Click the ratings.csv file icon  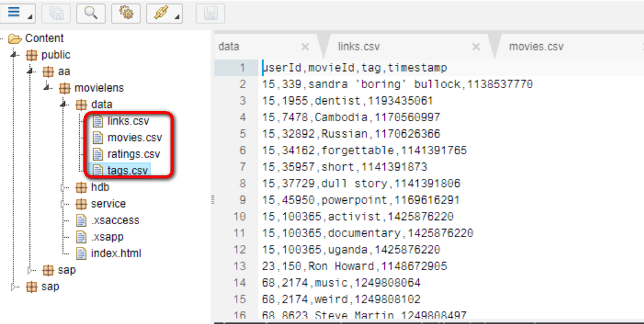[97, 154]
